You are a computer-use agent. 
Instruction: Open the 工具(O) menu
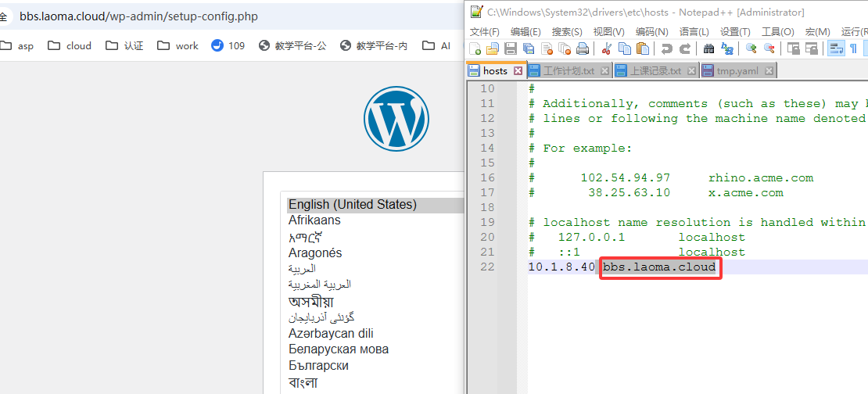pyautogui.click(x=778, y=31)
